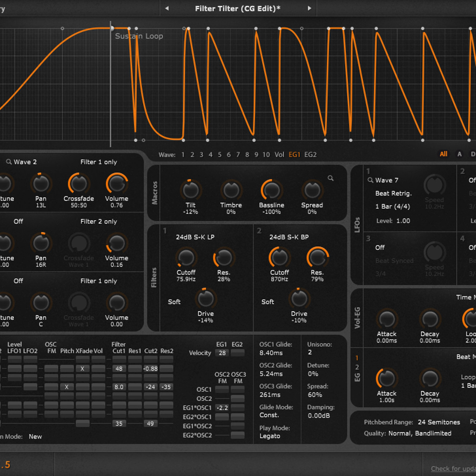Click the magnifier icon beside Wave 2
This screenshot has height=476, width=476.
[x=8, y=162]
